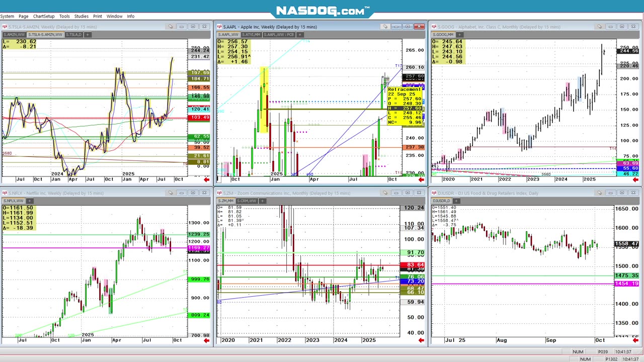Viewport: 644px width, 362px height.
Task: Click red arrow at bottom of TSLA-AMZN chart
Action: 206,179
